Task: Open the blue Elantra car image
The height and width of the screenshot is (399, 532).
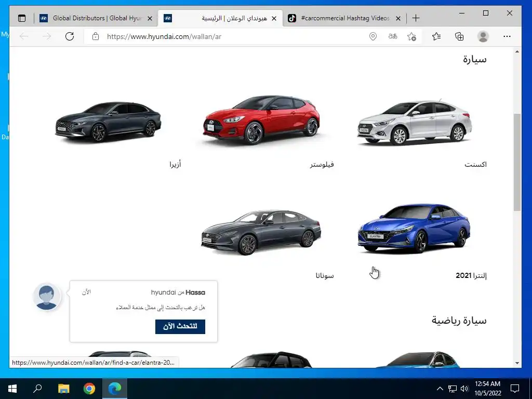Action: [414, 228]
